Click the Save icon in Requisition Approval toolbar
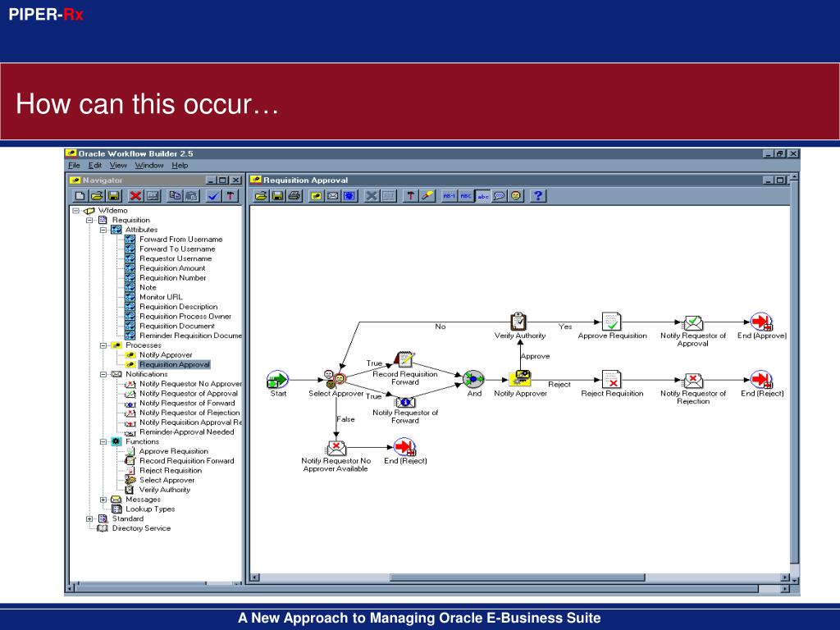This screenshot has width=840, height=630. coord(277,196)
